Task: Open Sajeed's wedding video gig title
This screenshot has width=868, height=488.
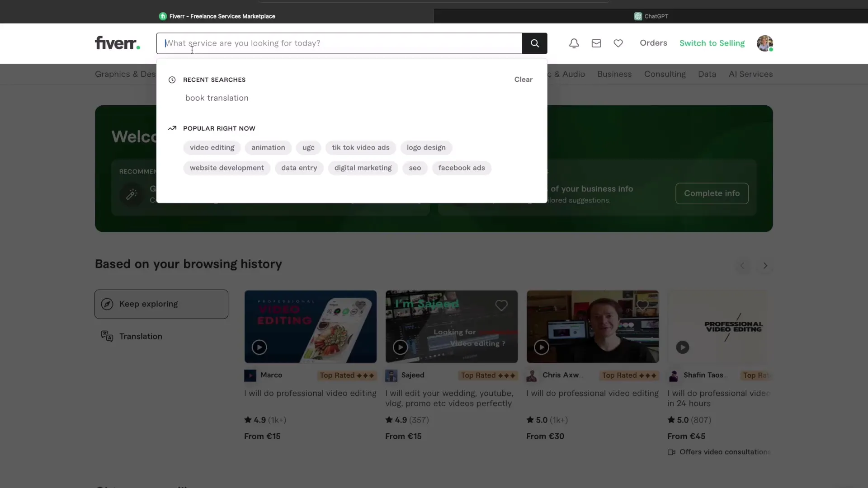Action: point(449,399)
